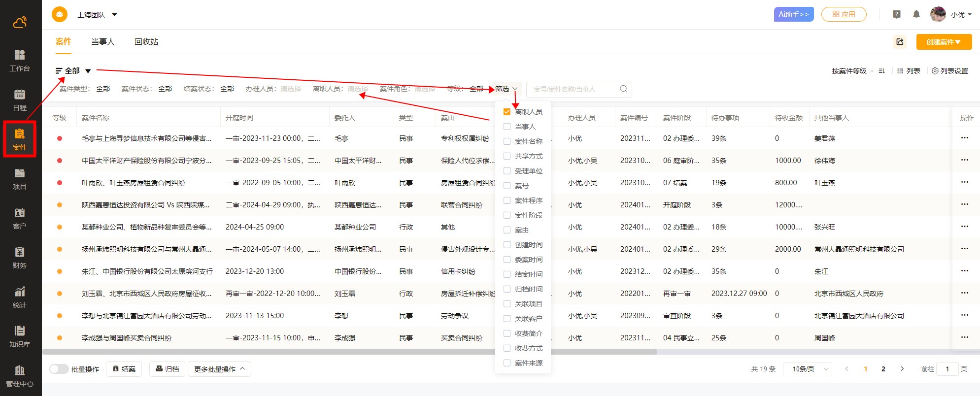Click the export share icon beside 创建案件
Screen dimensions: 980x396
click(900, 42)
